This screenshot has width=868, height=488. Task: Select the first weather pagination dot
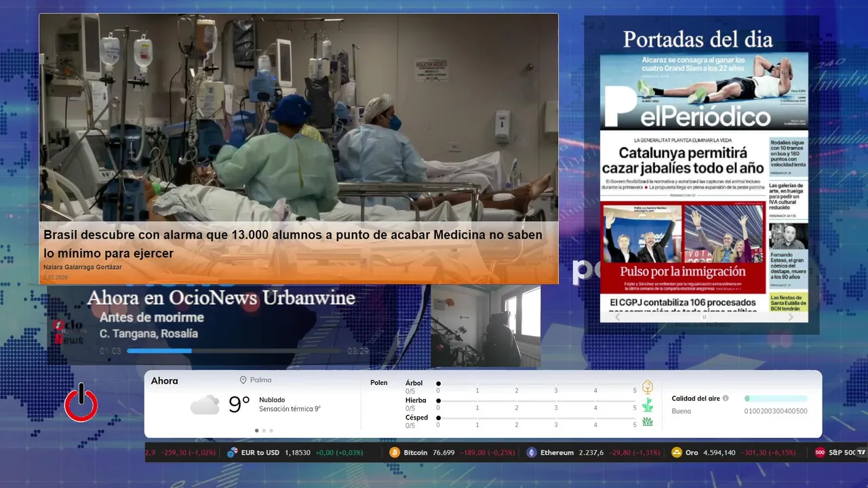[x=256, y=430]
